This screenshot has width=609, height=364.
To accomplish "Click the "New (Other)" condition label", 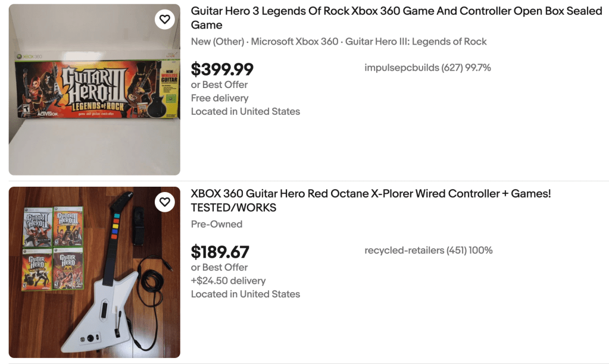I will (217, 42).
